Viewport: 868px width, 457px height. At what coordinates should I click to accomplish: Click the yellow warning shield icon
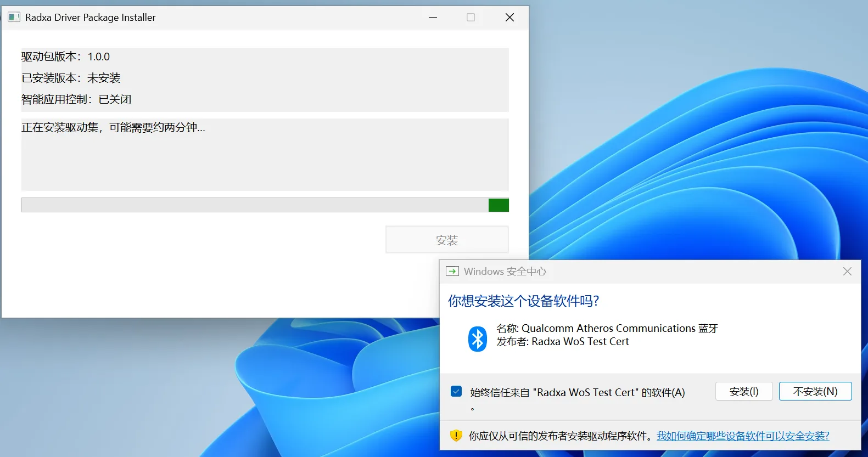point(456,436)
